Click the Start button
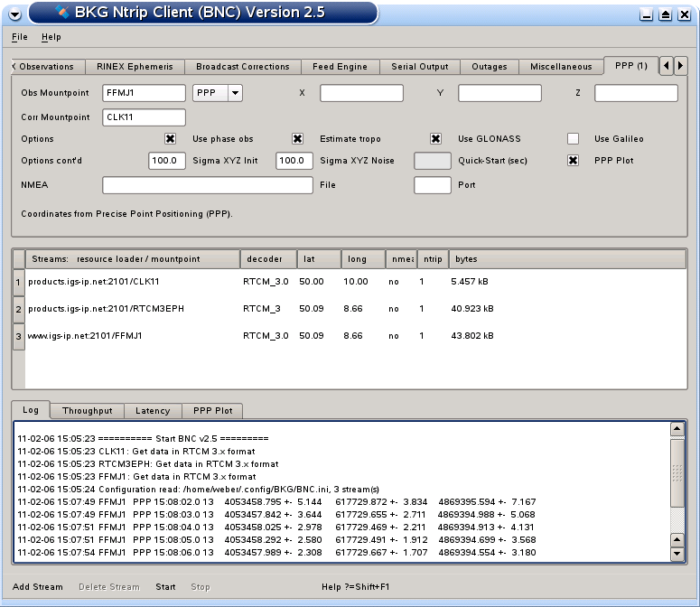Viewport: 700px width, 607px height. pos(165,587)
